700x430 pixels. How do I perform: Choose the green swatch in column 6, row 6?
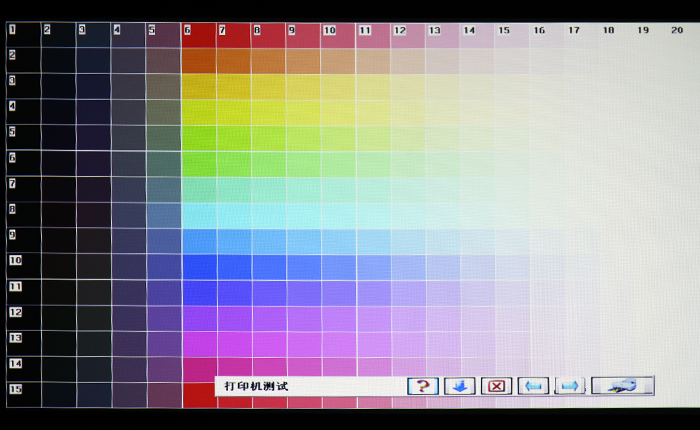click(198, 164)
